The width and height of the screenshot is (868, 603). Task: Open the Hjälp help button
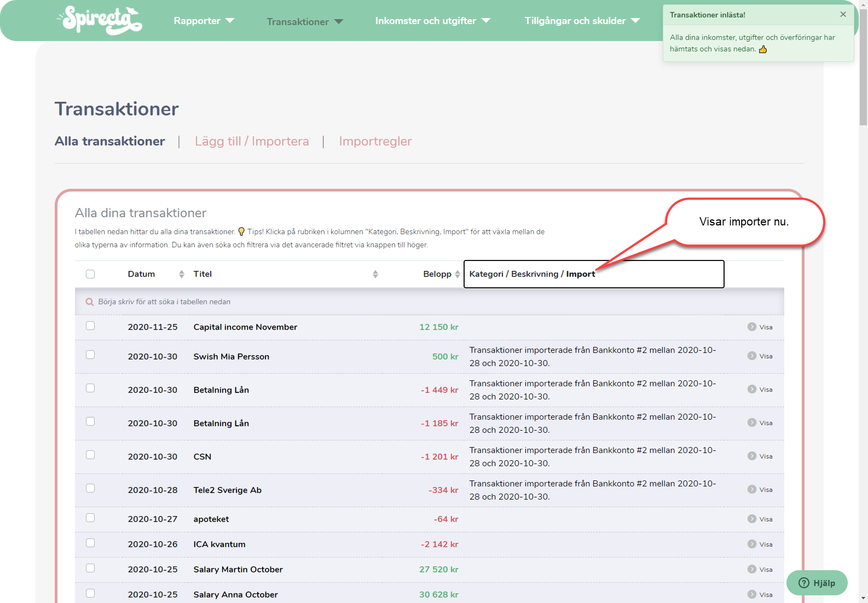817,583
